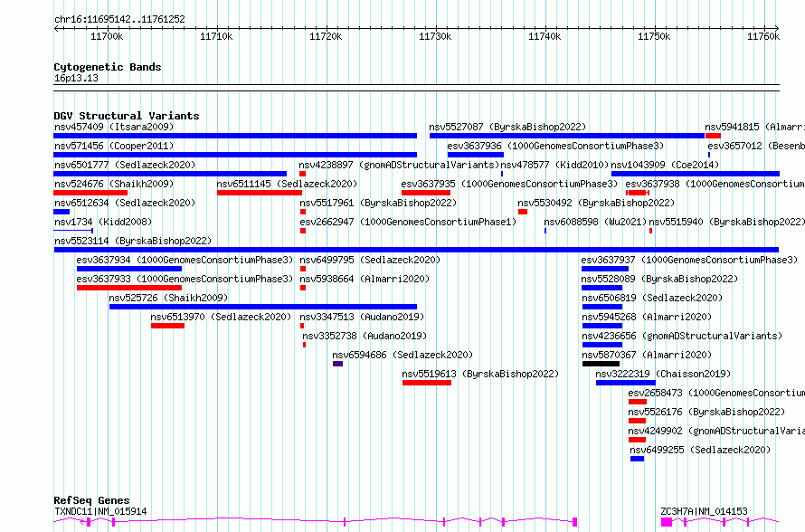Click the esv3637938 variant label
The height and width of the screenshot is (532, 805).
point(715,184)
